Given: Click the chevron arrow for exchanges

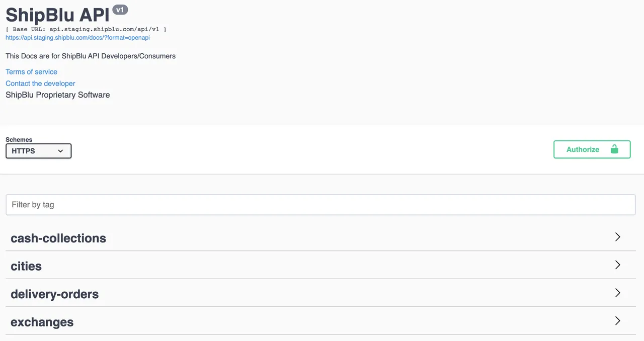Looking at the screenshot, I should (x=618, y=321).
